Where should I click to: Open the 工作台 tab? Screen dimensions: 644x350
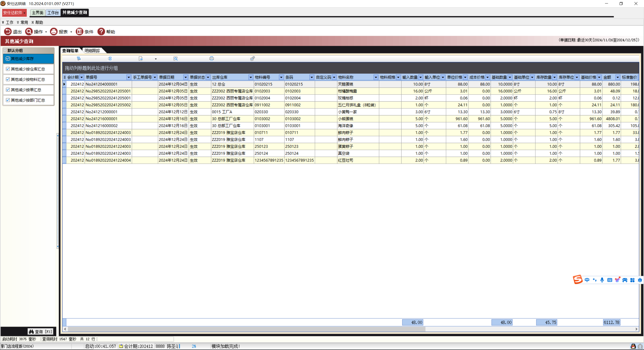(x=53, y=13)
